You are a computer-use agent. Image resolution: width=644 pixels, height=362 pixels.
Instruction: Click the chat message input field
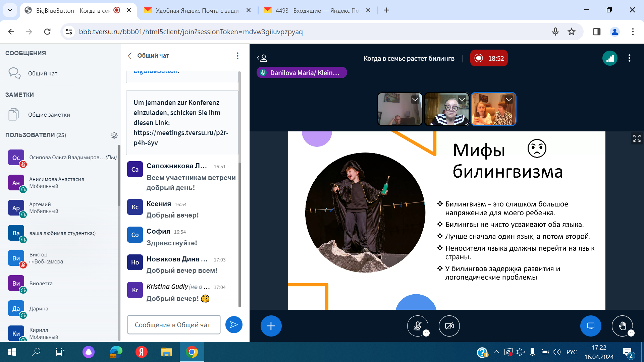point(174,324)
